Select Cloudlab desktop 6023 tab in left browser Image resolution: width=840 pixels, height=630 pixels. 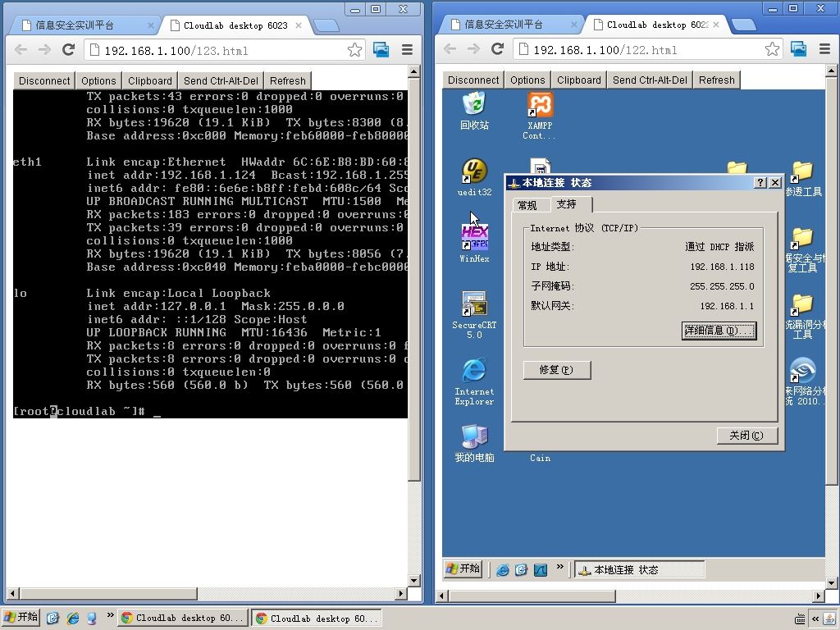(x=235, y=25)
